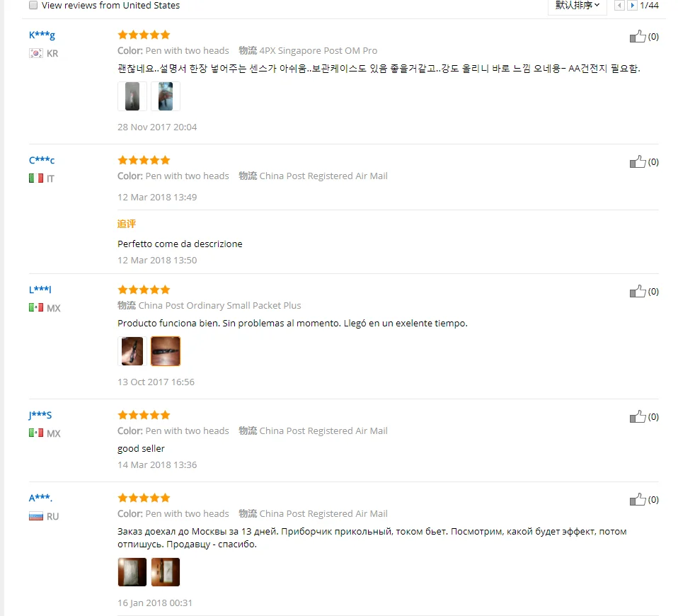Like the Russian review by A***.

coord(638,500)
